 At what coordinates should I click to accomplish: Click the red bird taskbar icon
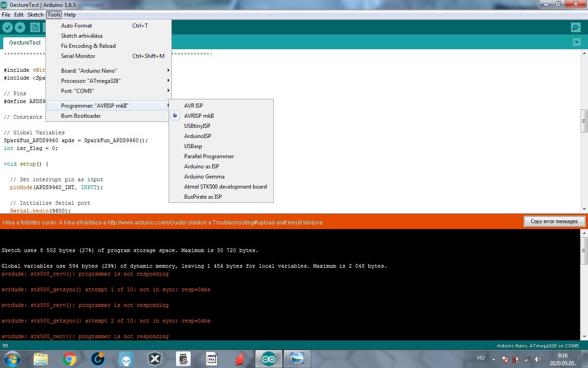coord(240,359)
